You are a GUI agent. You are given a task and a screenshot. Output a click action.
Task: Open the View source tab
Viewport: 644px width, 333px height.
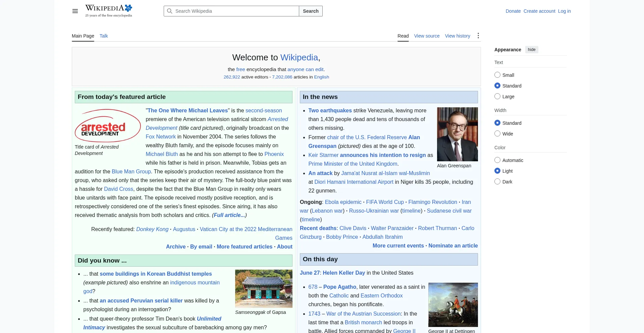click(427, 36)
